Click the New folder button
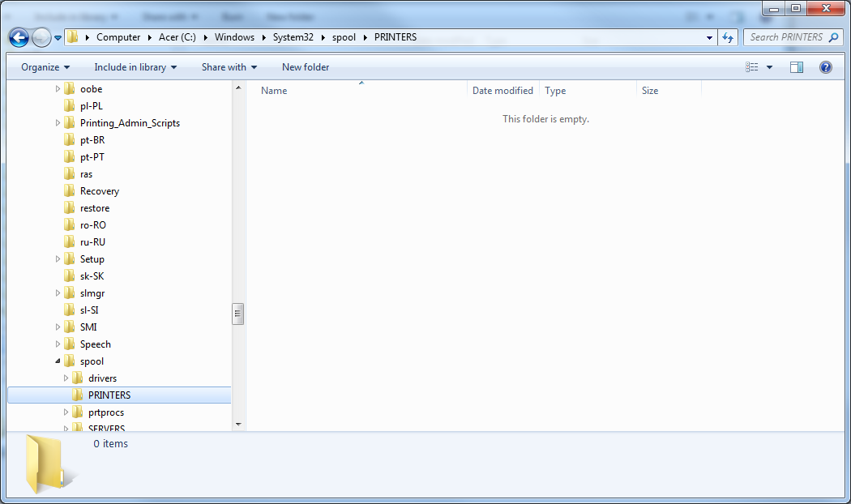Image resolution: width=851 pixels, height=504 pixels. click(306, 67)
